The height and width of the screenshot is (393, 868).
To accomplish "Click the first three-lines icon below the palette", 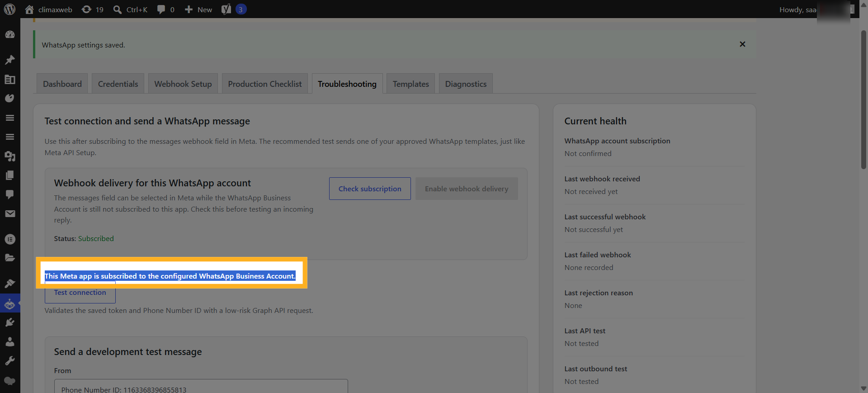I will click(x=9, y=118).
